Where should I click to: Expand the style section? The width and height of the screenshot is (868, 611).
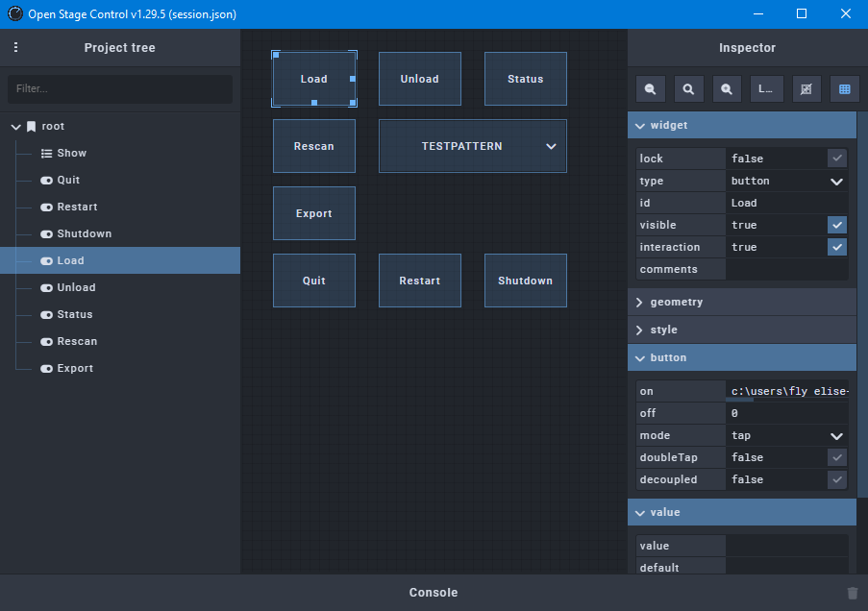click(x=742, y=330)
